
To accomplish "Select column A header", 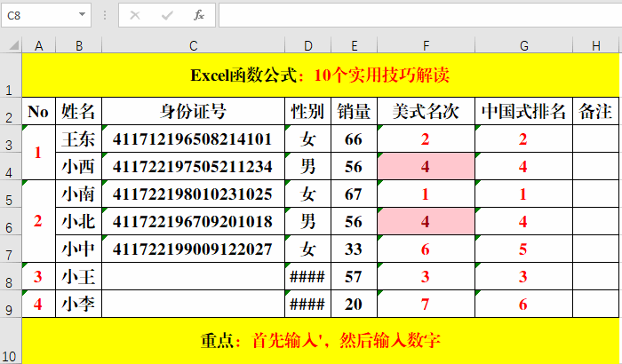I will 39,45.
